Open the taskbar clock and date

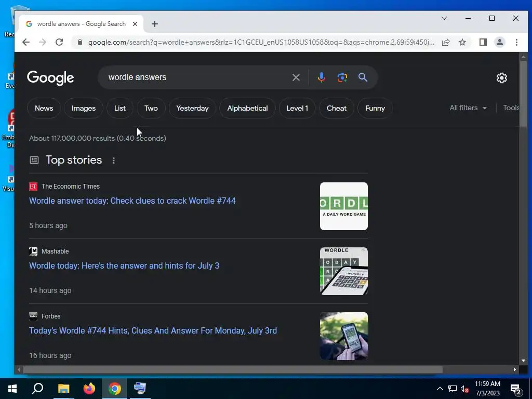[487, 389]
